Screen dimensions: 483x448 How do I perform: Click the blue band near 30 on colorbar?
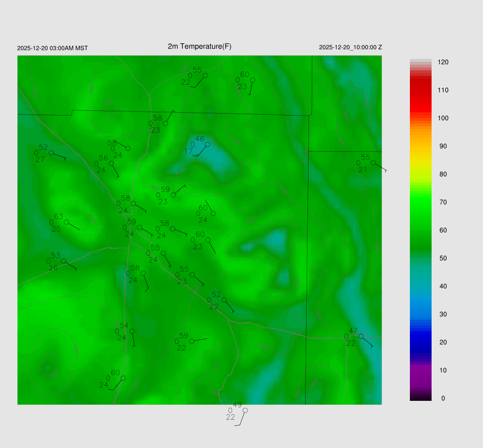point(420,314)
